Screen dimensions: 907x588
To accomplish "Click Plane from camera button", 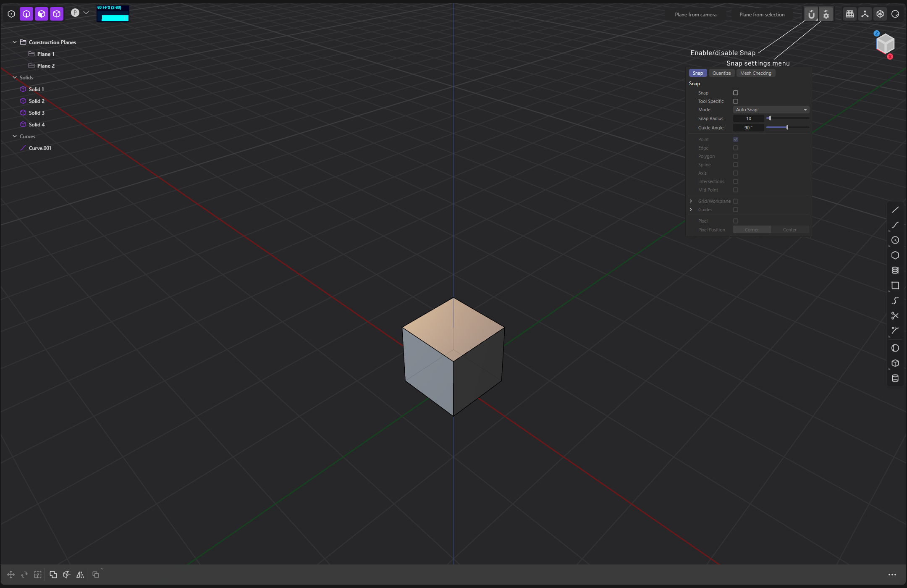I will pyautogui.click(x=695, y=15).
